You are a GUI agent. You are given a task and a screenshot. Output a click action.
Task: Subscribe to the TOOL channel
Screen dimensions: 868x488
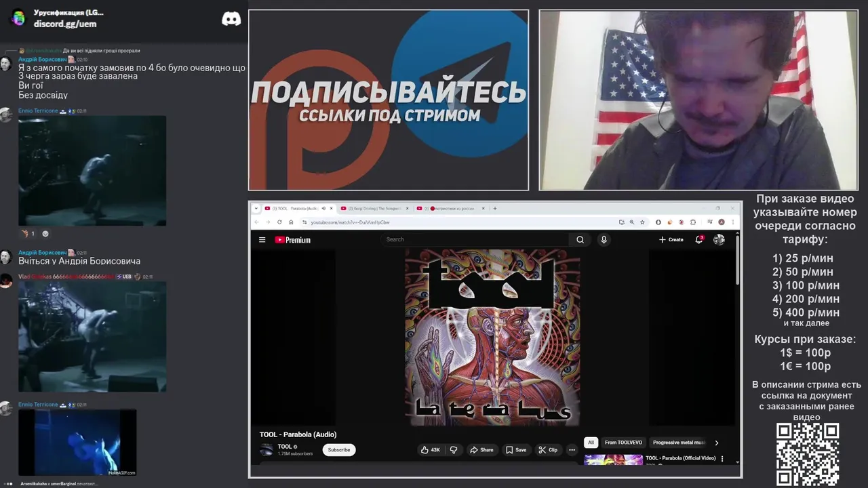click(339, 449)
